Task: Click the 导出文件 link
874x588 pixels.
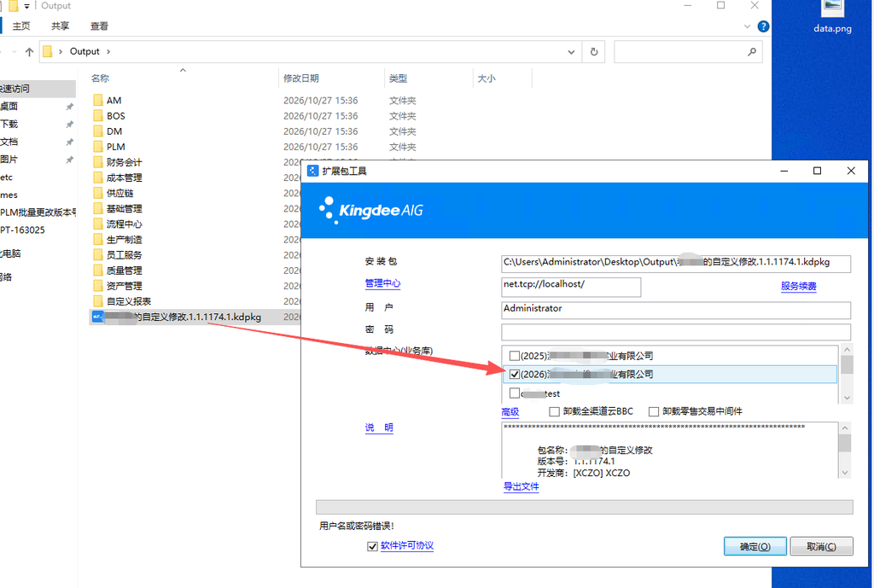Action: tap(521, 486)
